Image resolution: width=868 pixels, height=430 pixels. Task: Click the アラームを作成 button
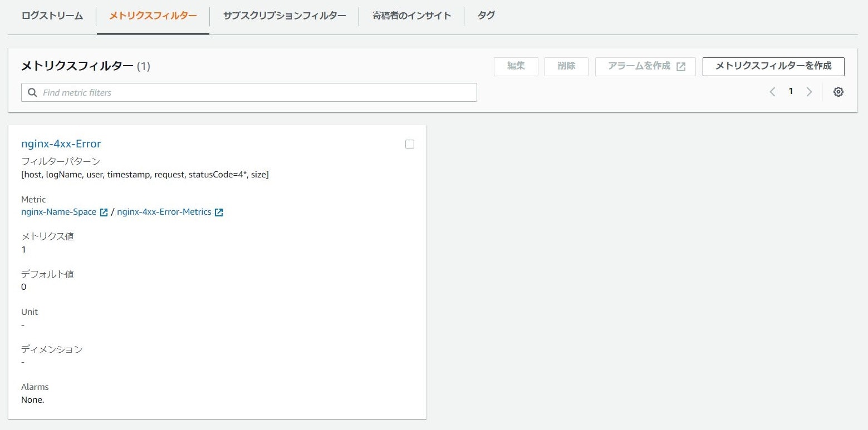[645, 66]
